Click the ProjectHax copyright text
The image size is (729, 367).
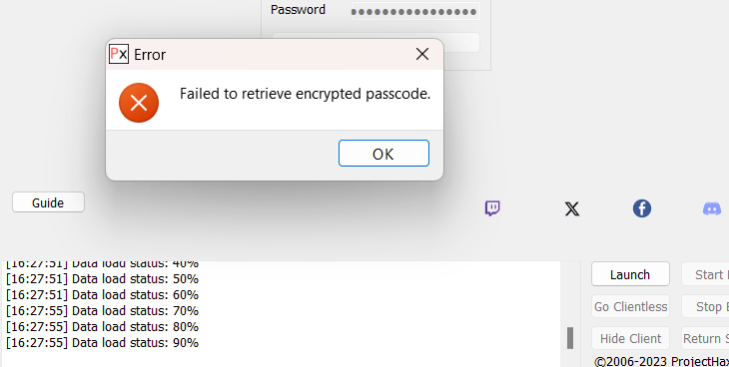pos(661,361)
